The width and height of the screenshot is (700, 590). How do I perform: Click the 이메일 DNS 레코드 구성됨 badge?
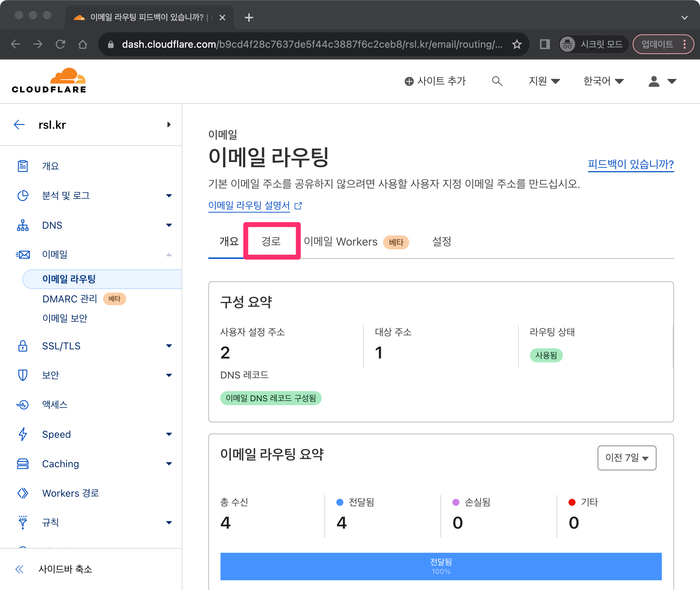271,398
